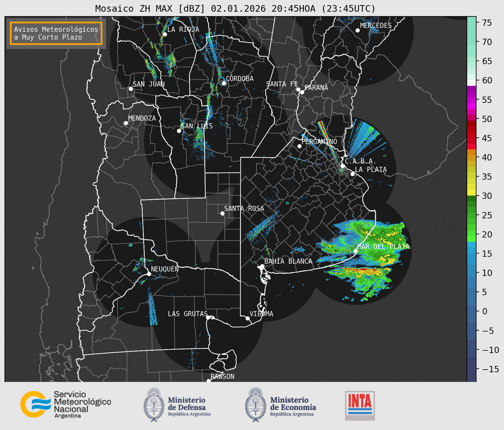Click the 0 tick label on the colorbar
The height and width of the screenshot is (430, 504).
click(x=484, y=312)
